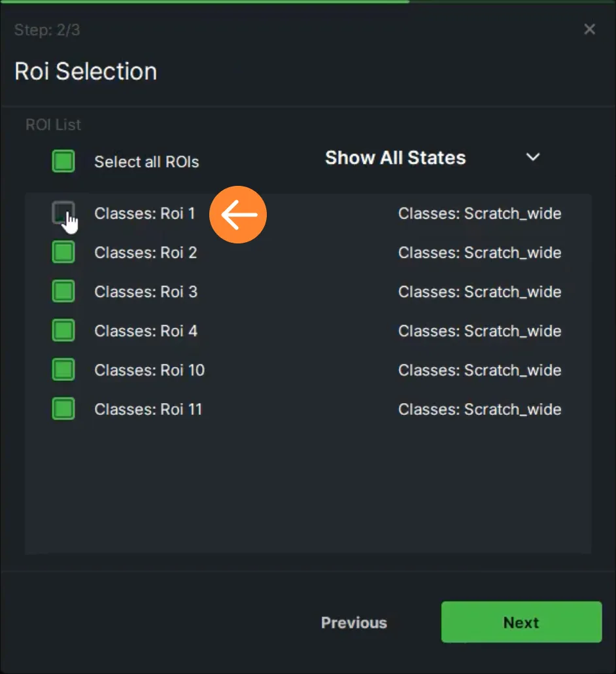This screenshot has height=674, width=616.
Task: Toggle the Select all ROIs checkbox
Action: [x=63, y=161]
